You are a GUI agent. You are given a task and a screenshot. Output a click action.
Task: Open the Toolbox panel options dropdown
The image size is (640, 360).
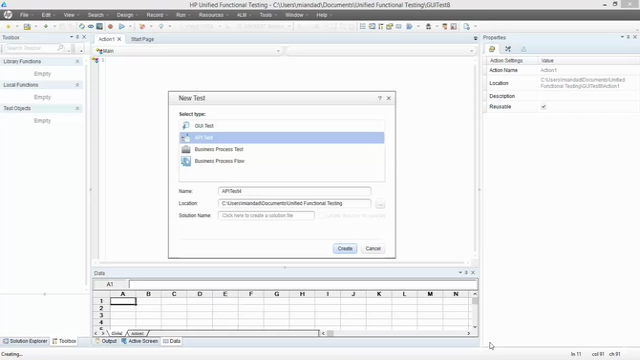(71, 37)
